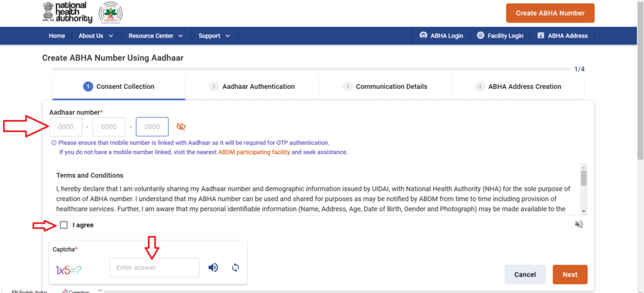Toggle muted speaker icon for terms

pyautogui.click(x=579, y=224)
